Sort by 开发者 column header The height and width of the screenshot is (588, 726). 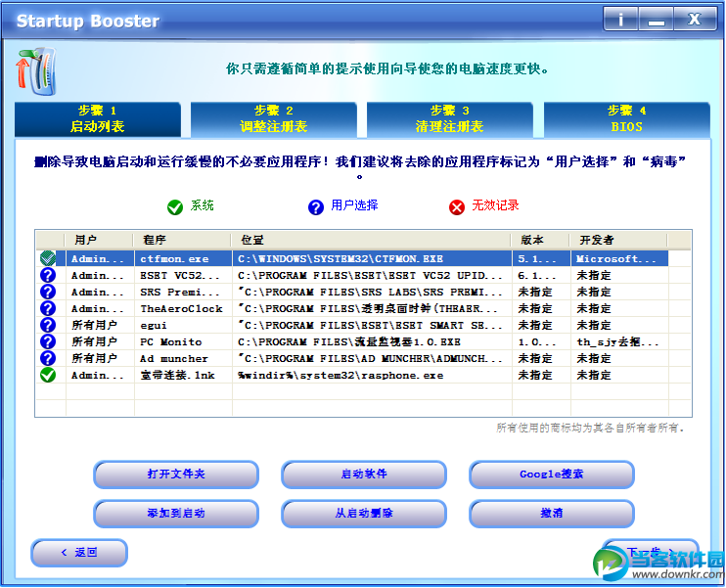click(x=618, y=240)
